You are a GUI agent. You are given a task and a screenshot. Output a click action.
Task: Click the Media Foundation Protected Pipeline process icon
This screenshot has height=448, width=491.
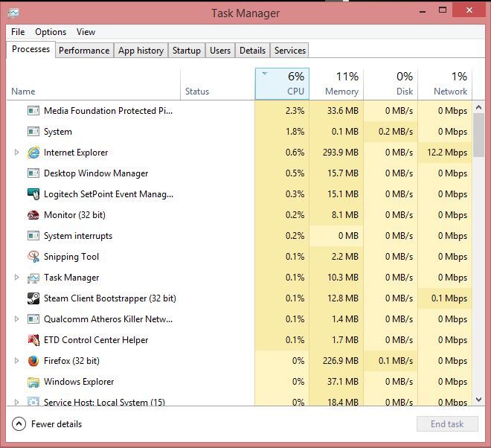[33, 111]
